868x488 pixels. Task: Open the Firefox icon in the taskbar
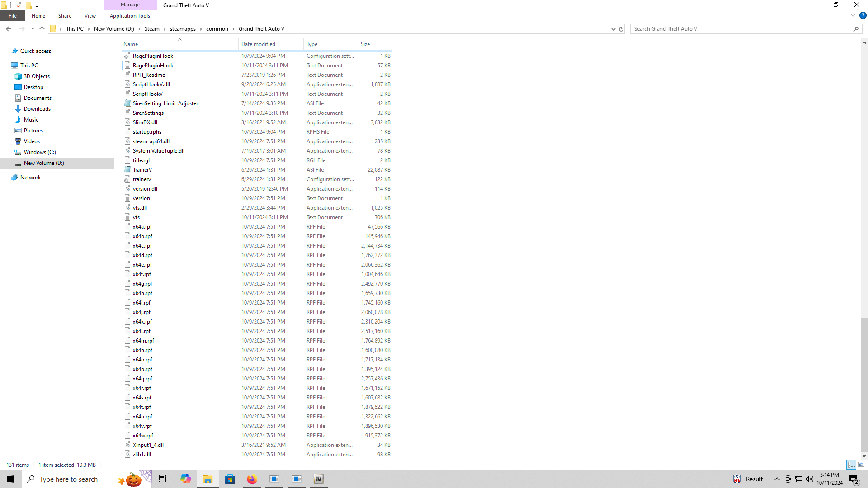pyautogui.click(x=252, y=479)
